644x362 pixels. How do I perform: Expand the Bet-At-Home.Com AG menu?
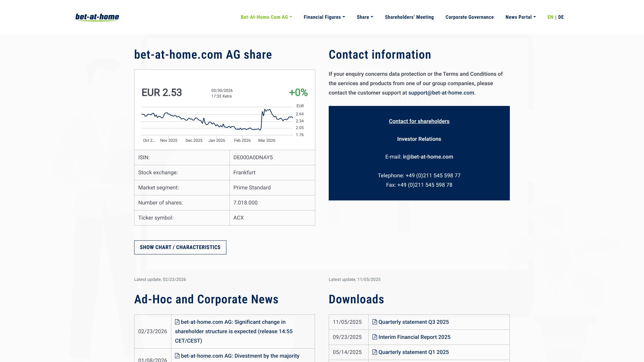266,17
